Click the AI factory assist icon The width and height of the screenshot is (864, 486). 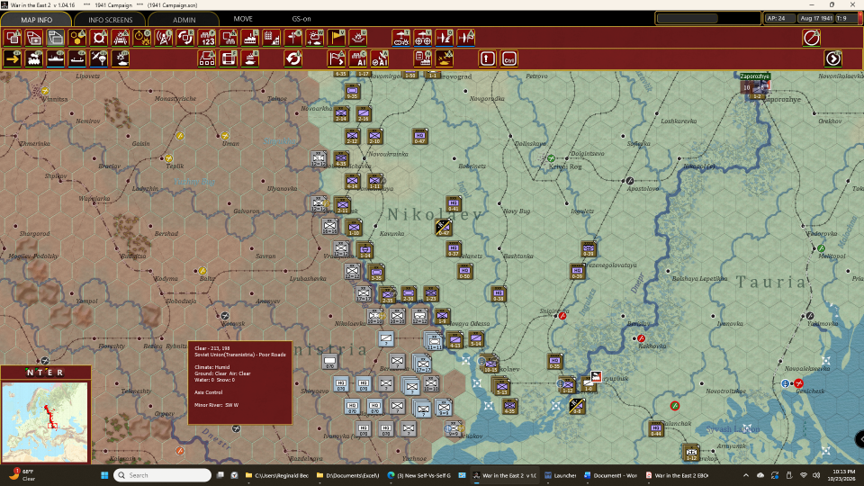tap(358, 58)
